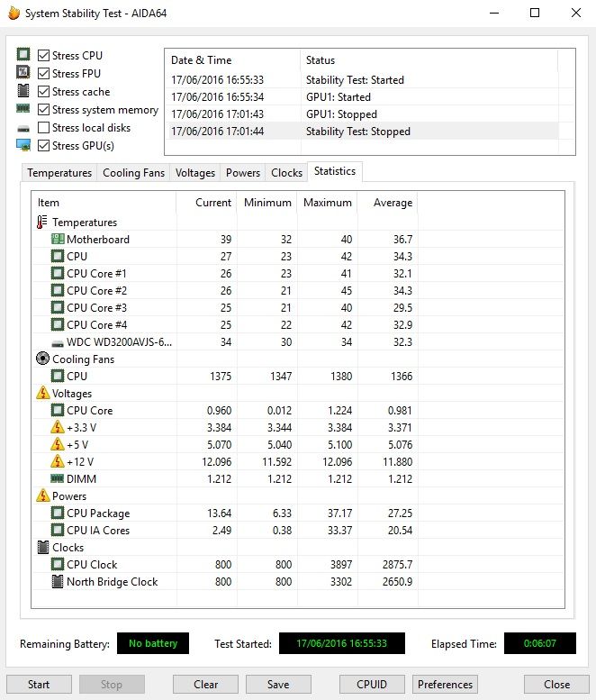Screen dimensions: 596x700
Task: Click the Cooling Fans category icon
Action: pyautogui.click(x=42, y=359)
